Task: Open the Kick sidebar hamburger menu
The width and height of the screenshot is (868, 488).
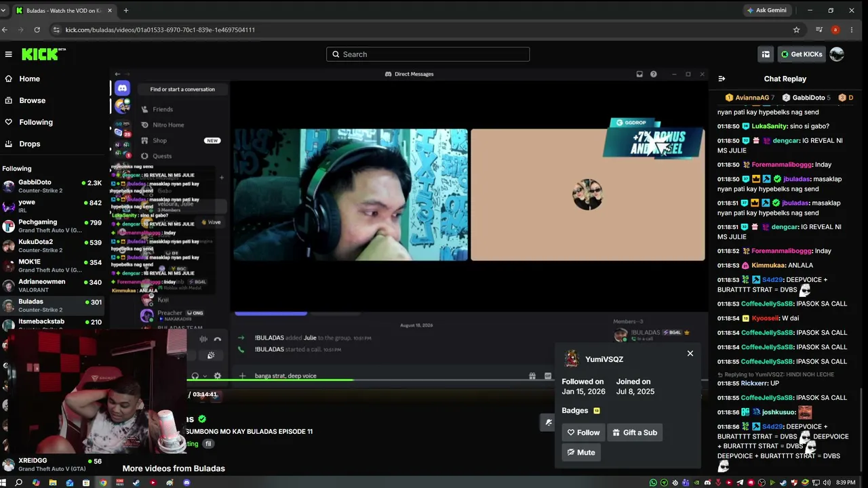Action: (8, 54)
